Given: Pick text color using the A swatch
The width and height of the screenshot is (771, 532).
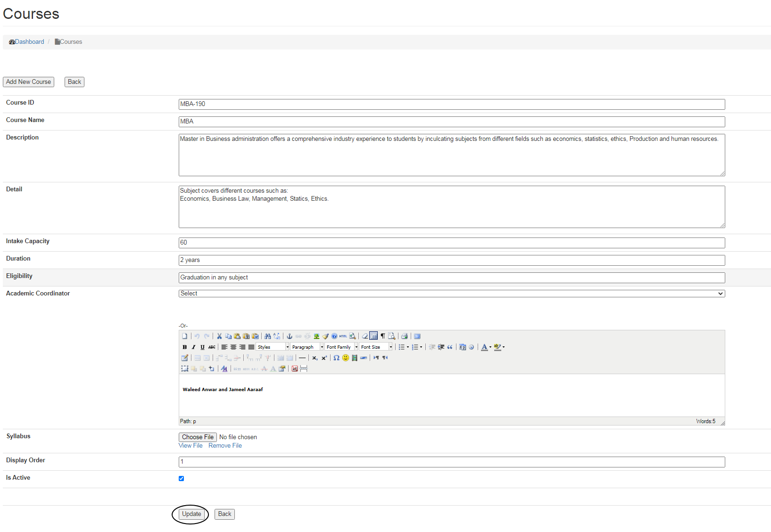Looking at the screenshot, I should coord(484,347).
